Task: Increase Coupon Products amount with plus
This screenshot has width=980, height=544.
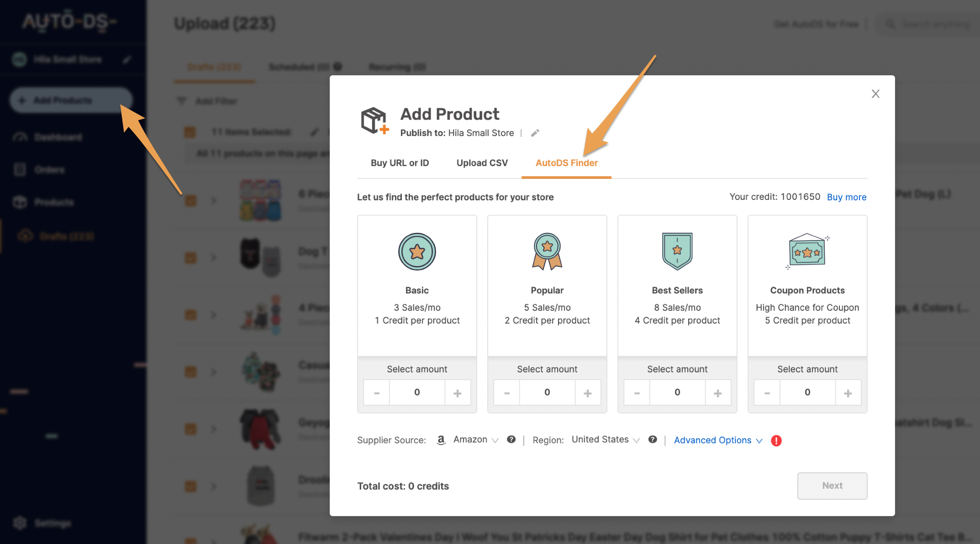Action: 848,392
